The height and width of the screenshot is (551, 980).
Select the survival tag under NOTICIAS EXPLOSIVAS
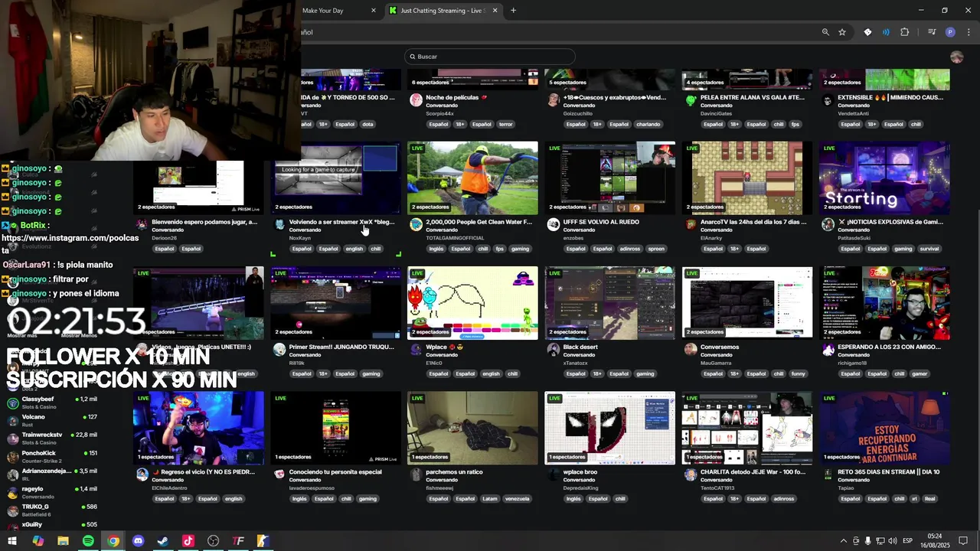coord(929,249)
